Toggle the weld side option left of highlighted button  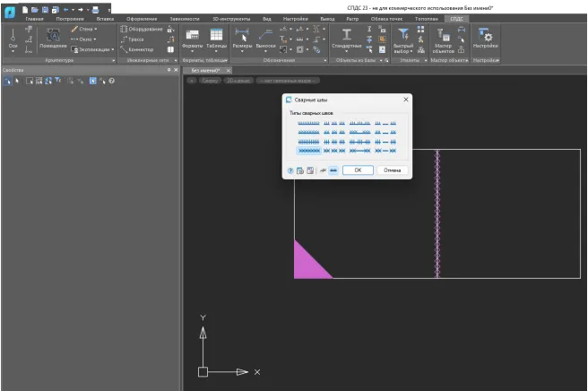click(323, 169)
